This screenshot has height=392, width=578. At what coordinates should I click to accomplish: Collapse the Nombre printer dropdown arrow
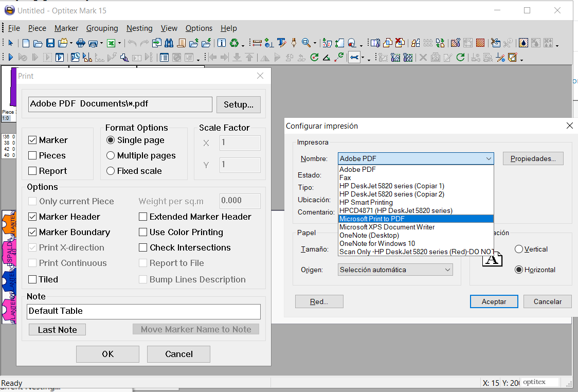click(x=489, y=158)
